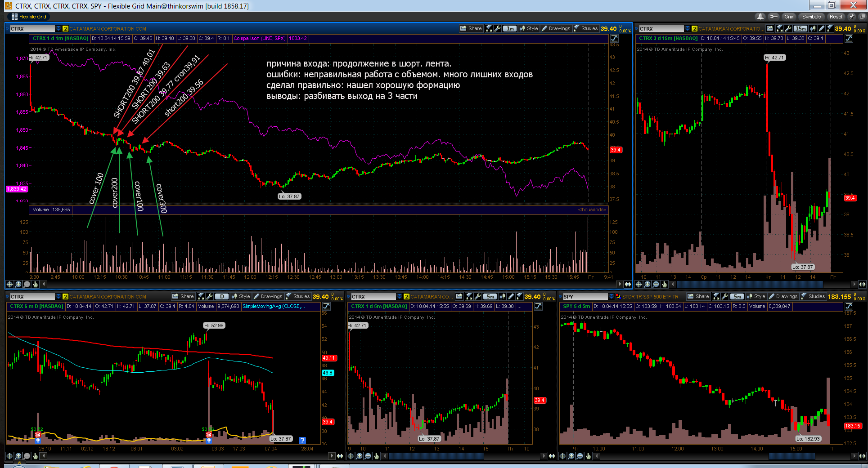Open the candle Style icon in the 15m chart
Viewport: 868px width, 468px height.
(813, 28)
